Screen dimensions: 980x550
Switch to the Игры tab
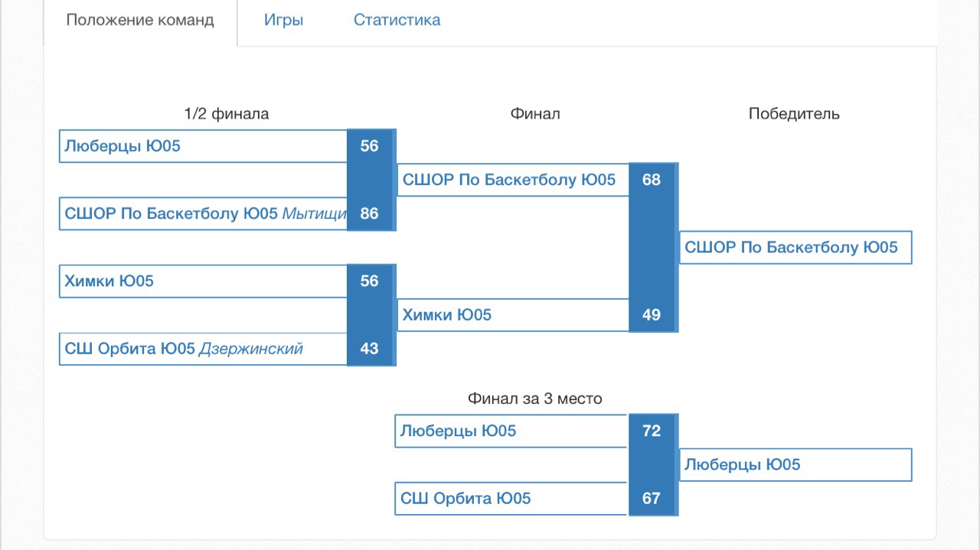click(283, 21)
